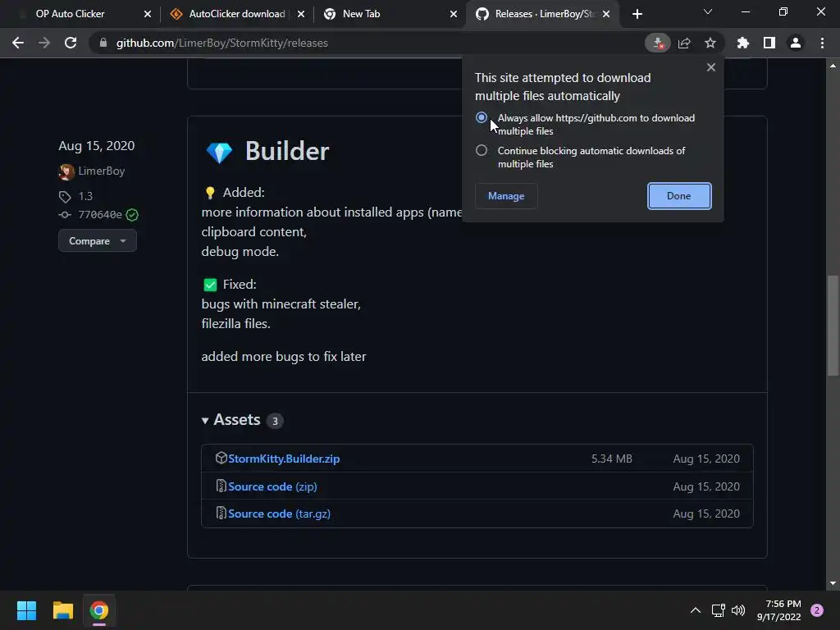The width and height of the screenshot is (840, 630).
Task: Select the Releases LimerBoy tab
Action: (543, 14)
